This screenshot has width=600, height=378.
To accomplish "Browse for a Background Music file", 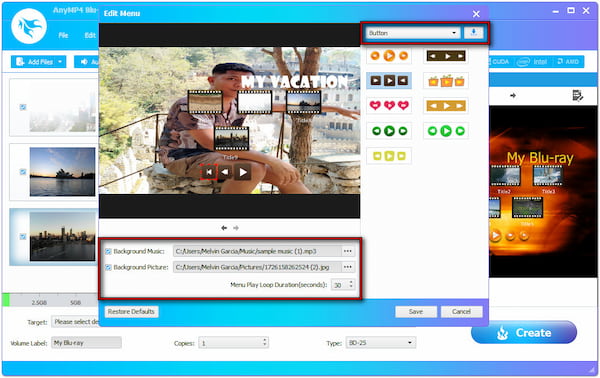I will tap(347, 251).
